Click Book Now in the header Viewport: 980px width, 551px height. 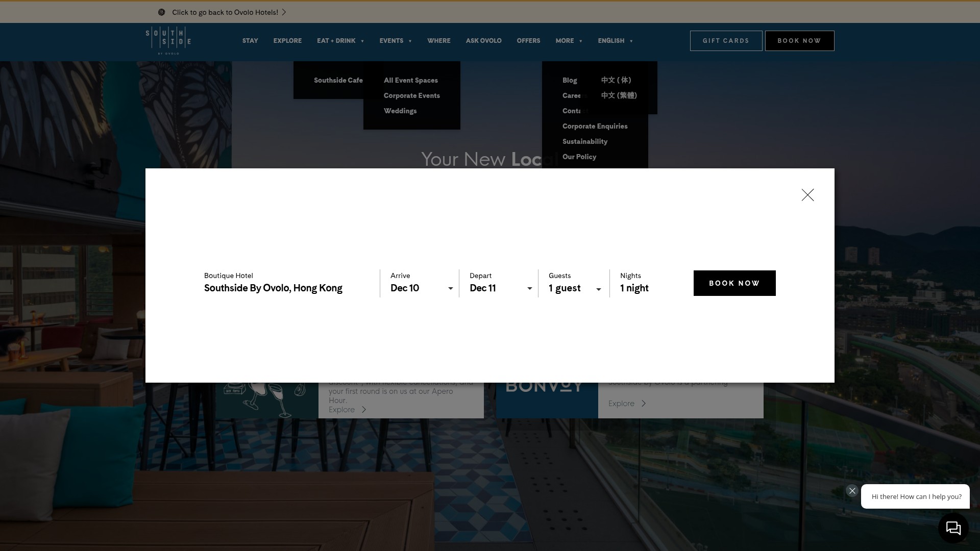799,41
